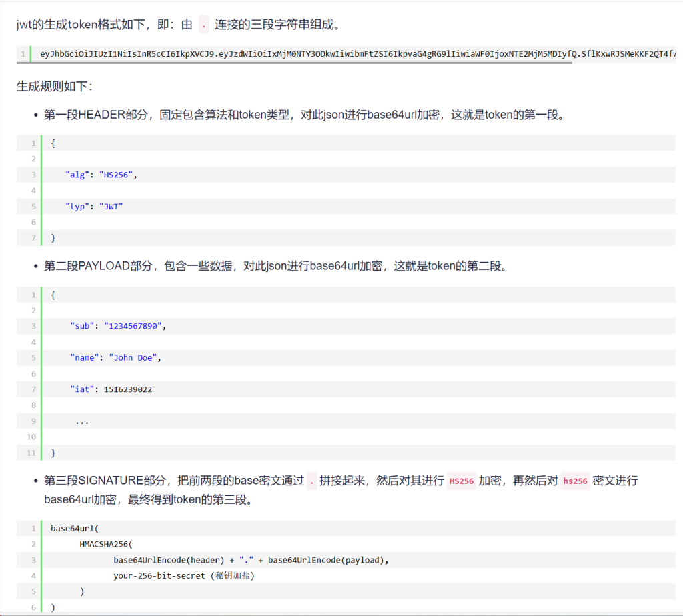Click the 生成规则如下 paragraph text
Screen dimensions: 683x616
pyautogui.click(x=55, y=86)
